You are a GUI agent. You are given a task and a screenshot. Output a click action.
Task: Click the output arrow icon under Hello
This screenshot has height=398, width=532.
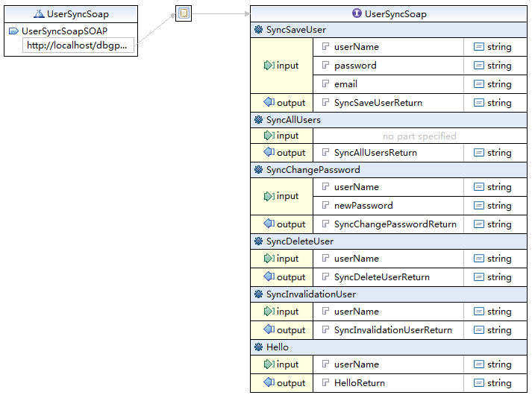(269, 382)
